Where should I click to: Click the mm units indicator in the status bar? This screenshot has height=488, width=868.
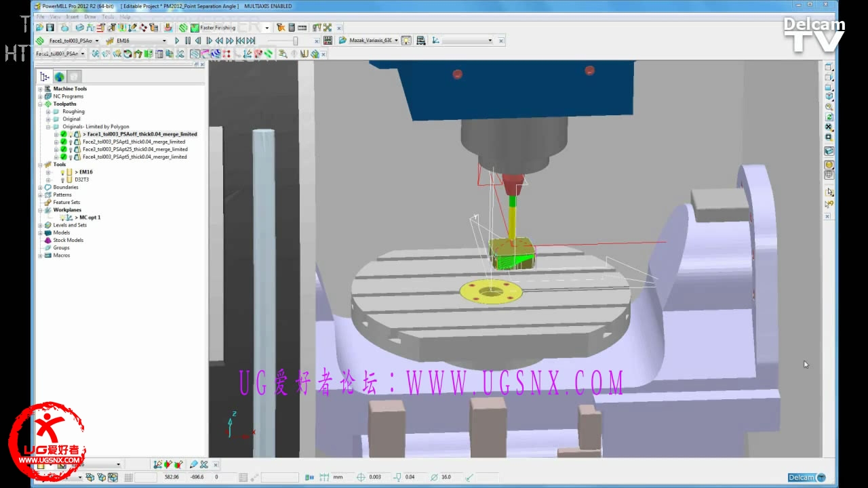(338, 477)
